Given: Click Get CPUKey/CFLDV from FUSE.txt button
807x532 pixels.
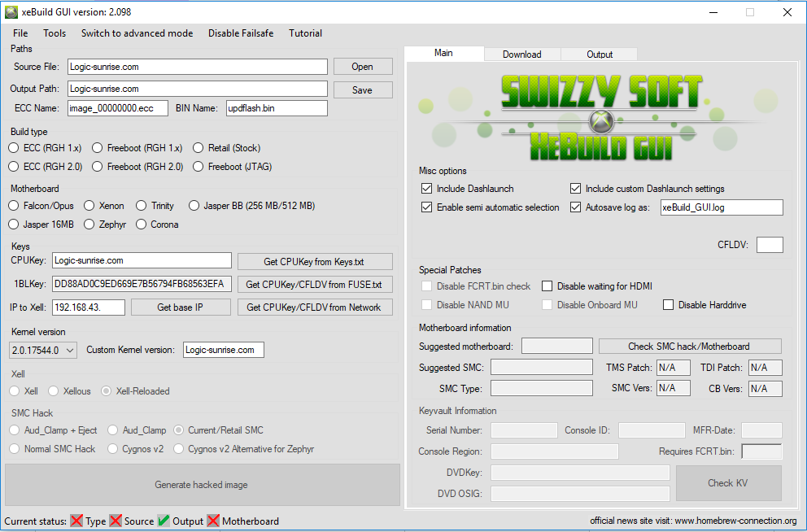Looking at the screenshot, I should click(315, 285).
